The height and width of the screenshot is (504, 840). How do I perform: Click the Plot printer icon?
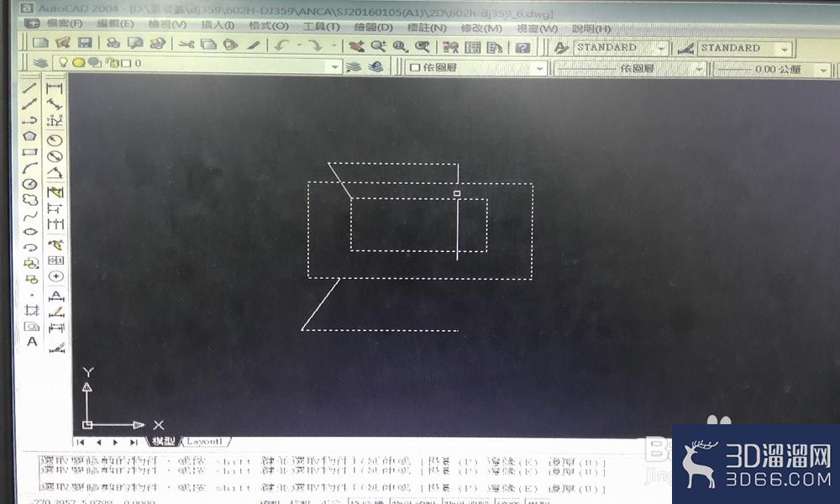point(113,44)
